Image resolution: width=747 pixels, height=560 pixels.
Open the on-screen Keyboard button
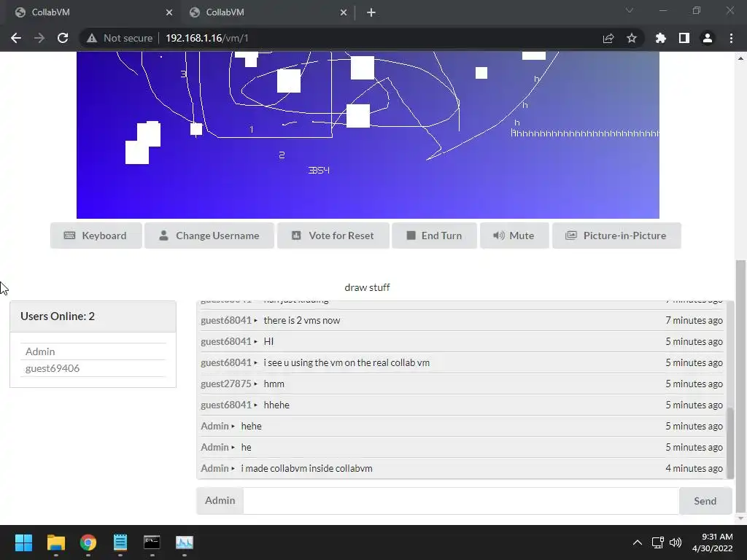96,236
